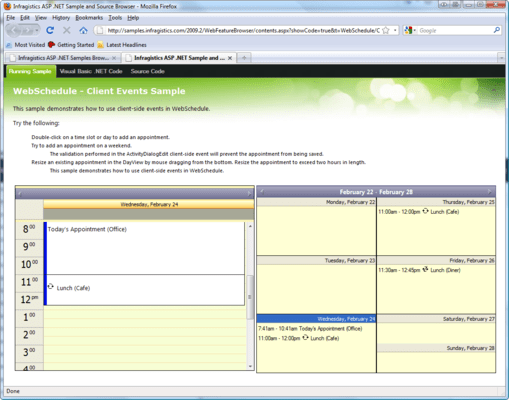This screenshot has height=400, width=509.
Task: Click the Wednesday, February 24 week view header
Action: (x=316, y=319)
